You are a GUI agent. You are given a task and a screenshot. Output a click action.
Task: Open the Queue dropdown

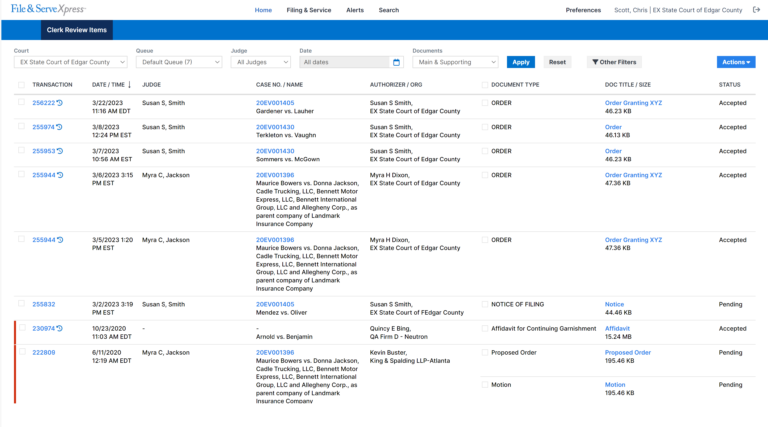(179, 62)
